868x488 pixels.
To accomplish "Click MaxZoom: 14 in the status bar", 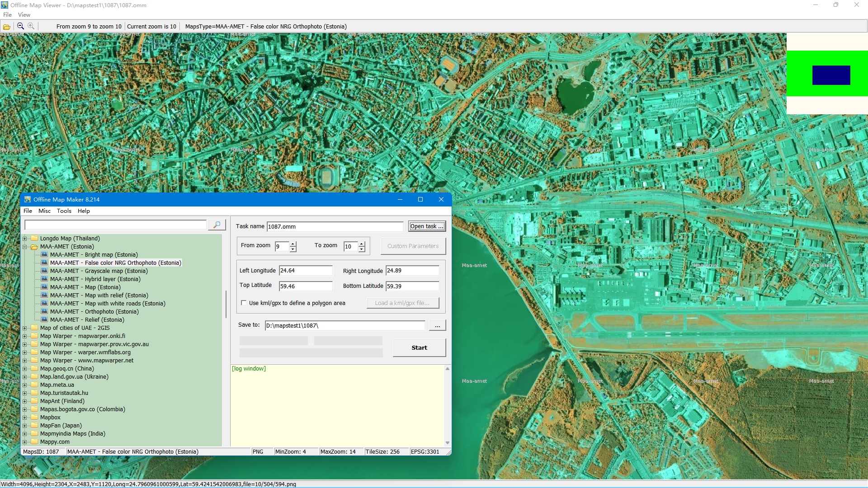I will click(338, 452).
